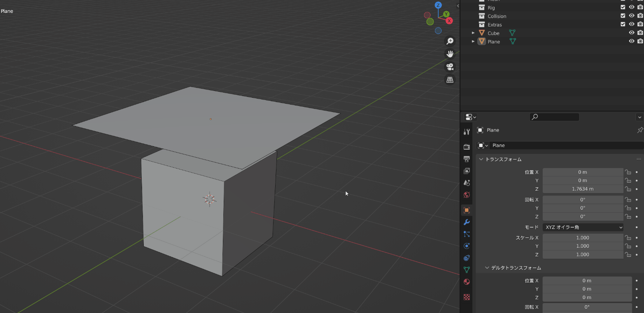
Task: Open the Render properties tab
Action: tap(467, 147)
